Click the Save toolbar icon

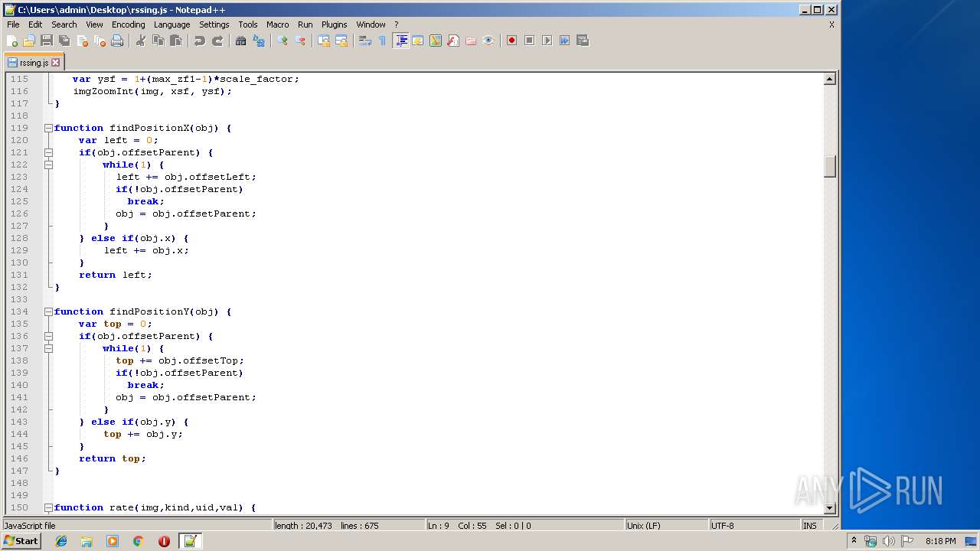pos(47,41)
